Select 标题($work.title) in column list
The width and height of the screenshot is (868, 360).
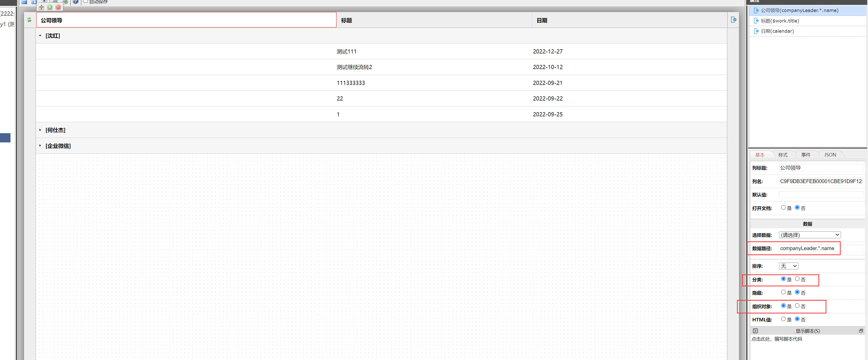click(x=780, y=21)
